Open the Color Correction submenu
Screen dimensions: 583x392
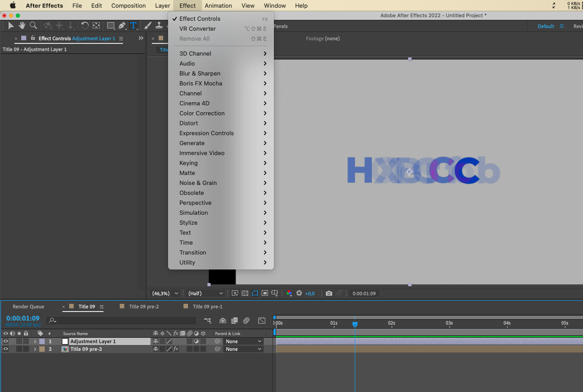point(202,113)
